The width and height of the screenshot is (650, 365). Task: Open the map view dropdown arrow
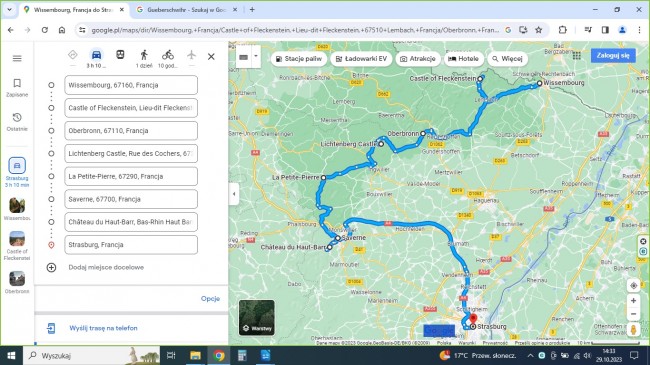click(256, 56)
